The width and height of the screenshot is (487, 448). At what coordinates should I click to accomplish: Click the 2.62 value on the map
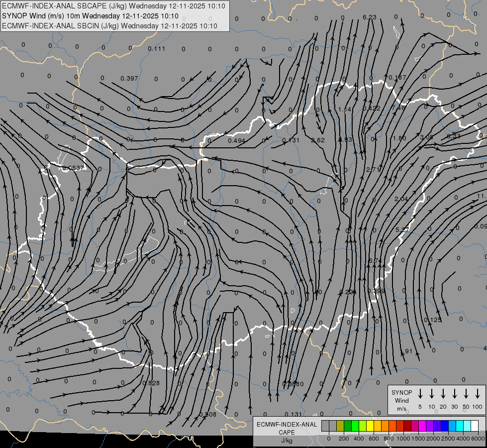[x=318, y=140]
